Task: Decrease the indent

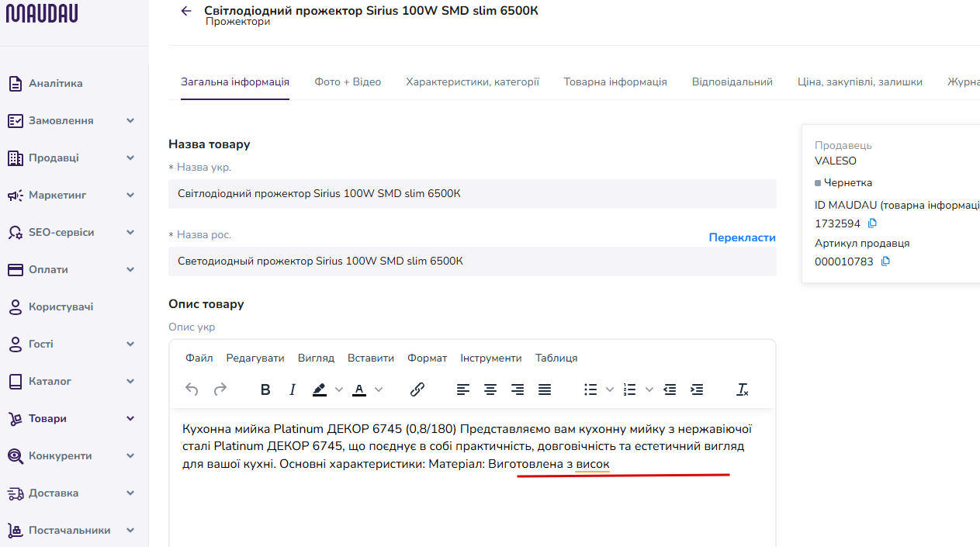Action: click(670, 389)
